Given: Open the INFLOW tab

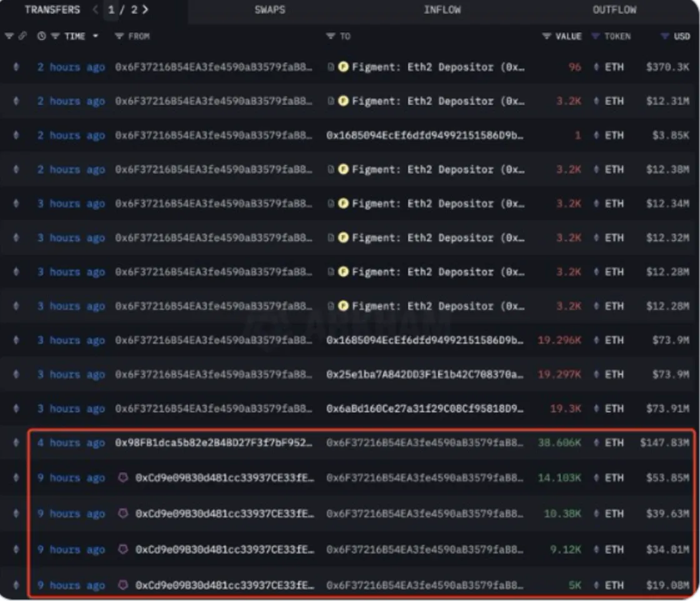Looking at the screenshot, I should pyautogui.click(x=443, y=9).
